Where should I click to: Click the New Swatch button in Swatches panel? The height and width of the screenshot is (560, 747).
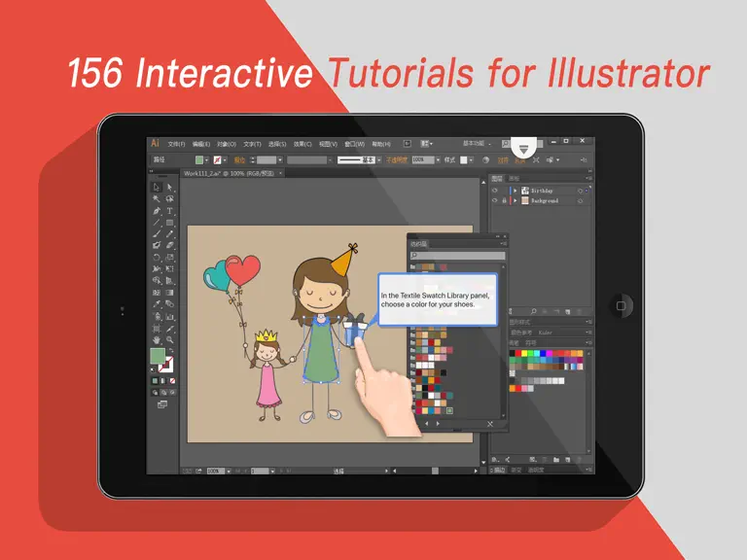[x=567, y=460]
